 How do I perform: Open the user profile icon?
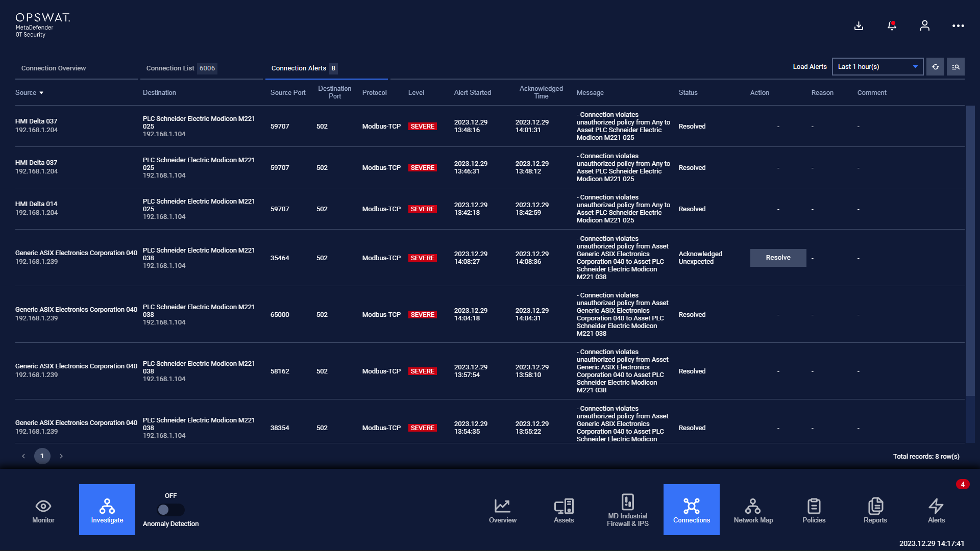point(924,26)
